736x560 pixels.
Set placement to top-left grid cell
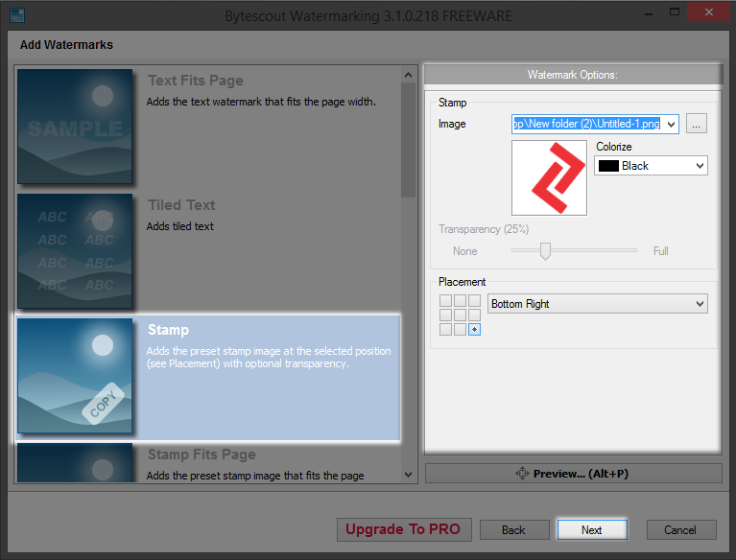pyautogui.click(x=446, y=301)
